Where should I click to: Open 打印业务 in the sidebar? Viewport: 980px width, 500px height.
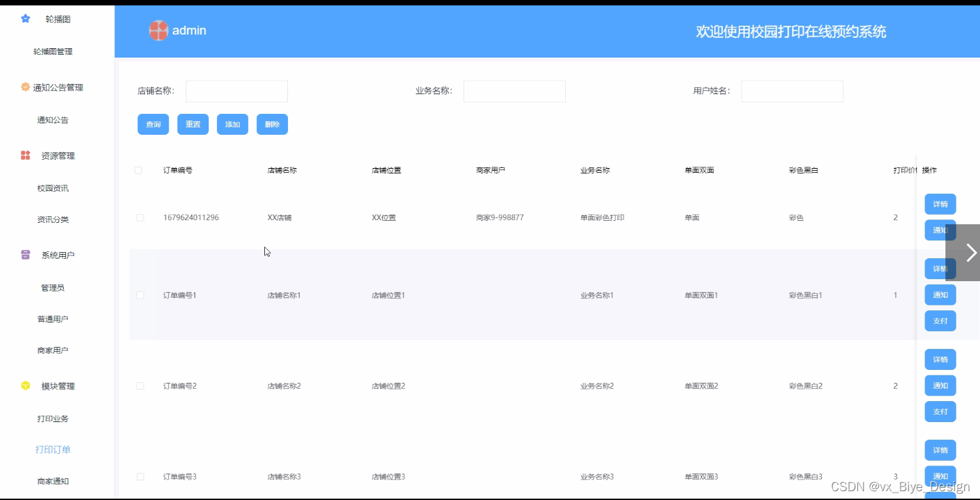53,418
